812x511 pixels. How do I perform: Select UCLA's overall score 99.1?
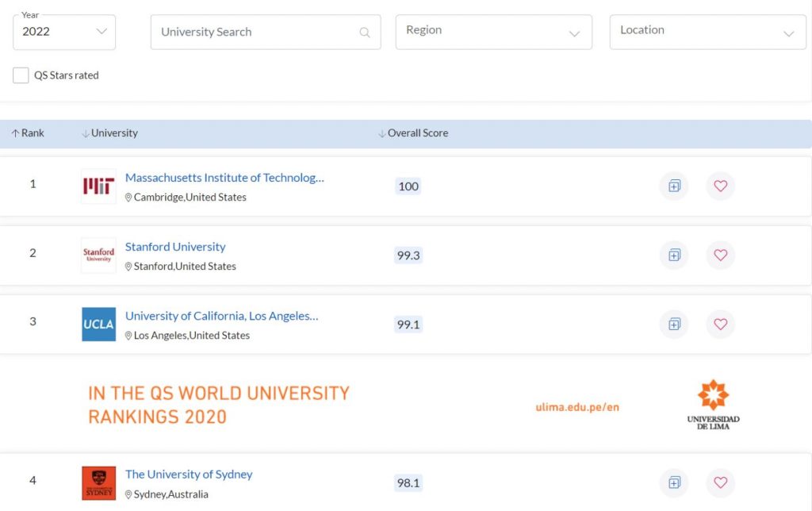[x=408, y=325]
